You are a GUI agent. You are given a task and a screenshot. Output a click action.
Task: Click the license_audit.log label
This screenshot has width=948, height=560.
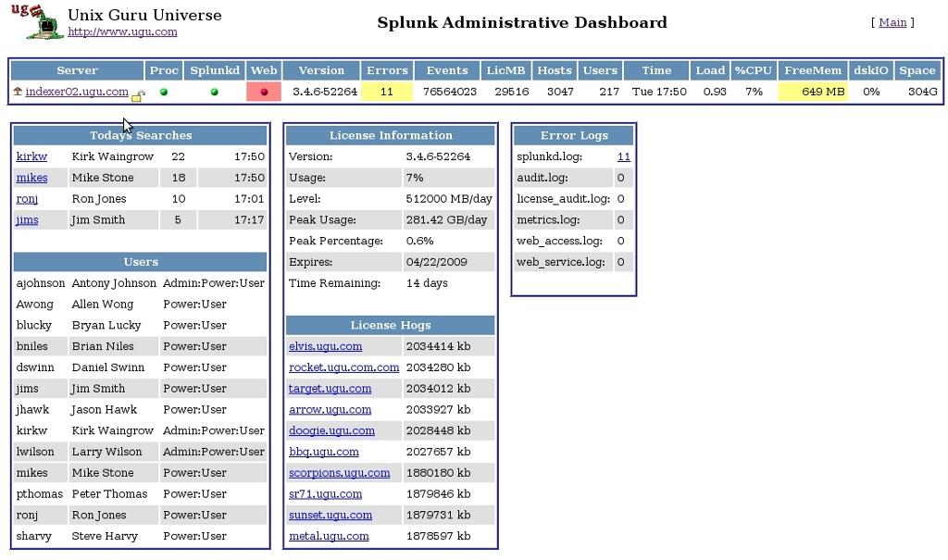(x=564, y=199)
